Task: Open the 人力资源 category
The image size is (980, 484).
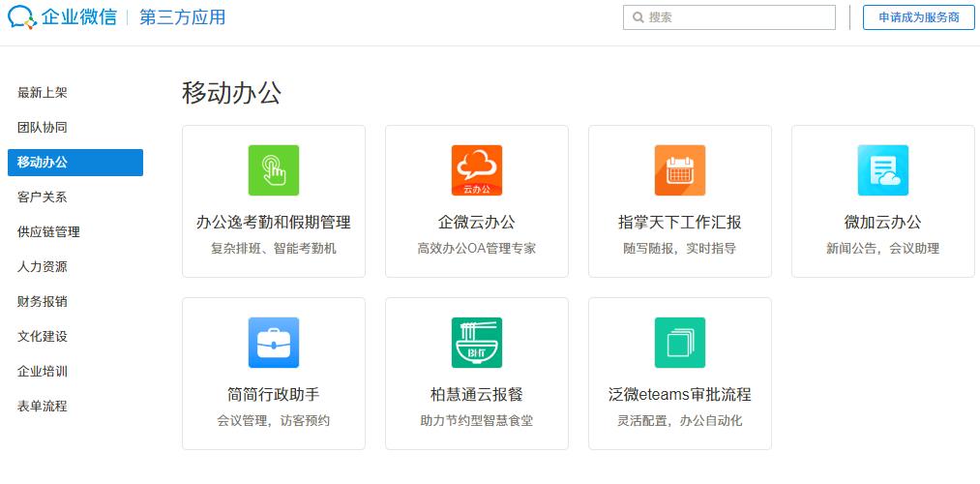Action: pos(43,267)
